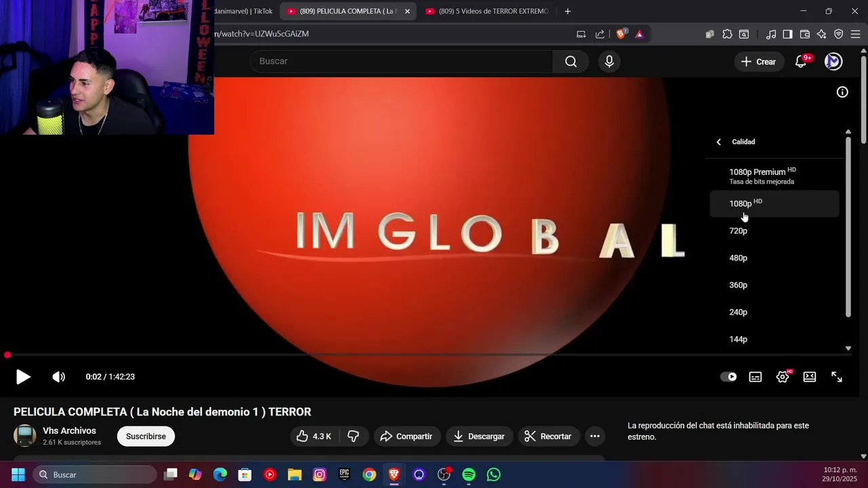The height and width of the screenshot is (488, 868).
Task: Play the video
Action: pyautogui.click(x=23, y=377)
